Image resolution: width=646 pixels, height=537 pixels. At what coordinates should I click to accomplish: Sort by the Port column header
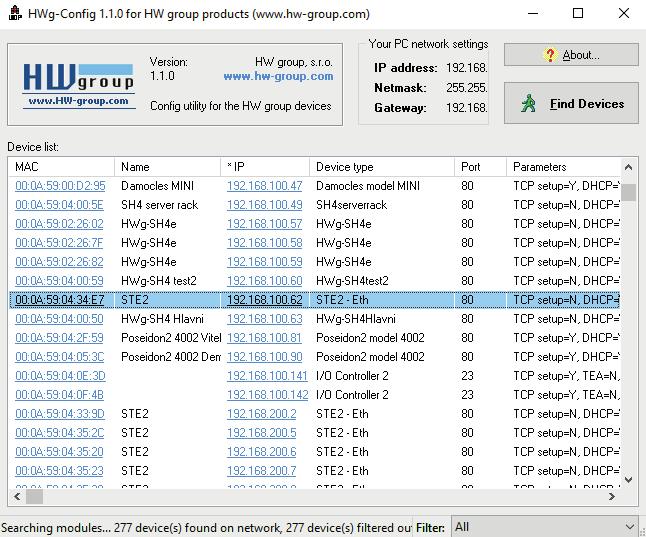pos(480,167)
